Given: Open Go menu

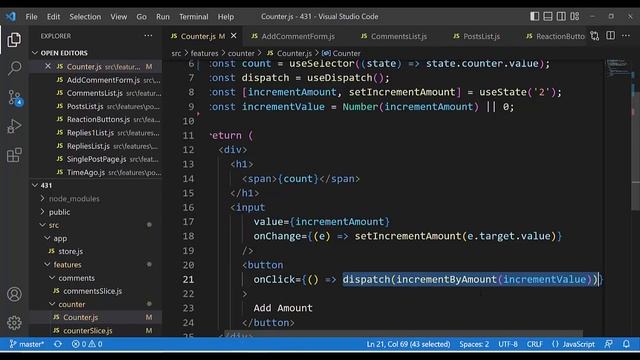Looking at the screenshot, I should [x=141, y=17].
